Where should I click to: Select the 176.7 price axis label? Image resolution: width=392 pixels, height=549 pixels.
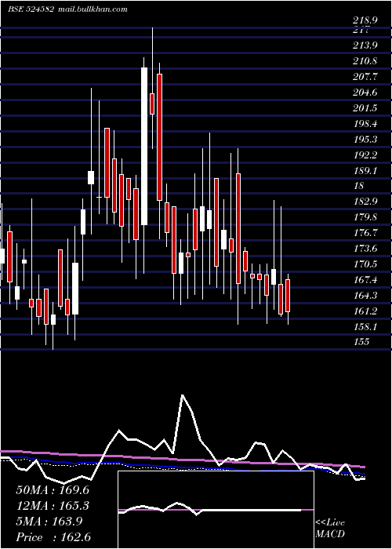click(x=365, y=233)
